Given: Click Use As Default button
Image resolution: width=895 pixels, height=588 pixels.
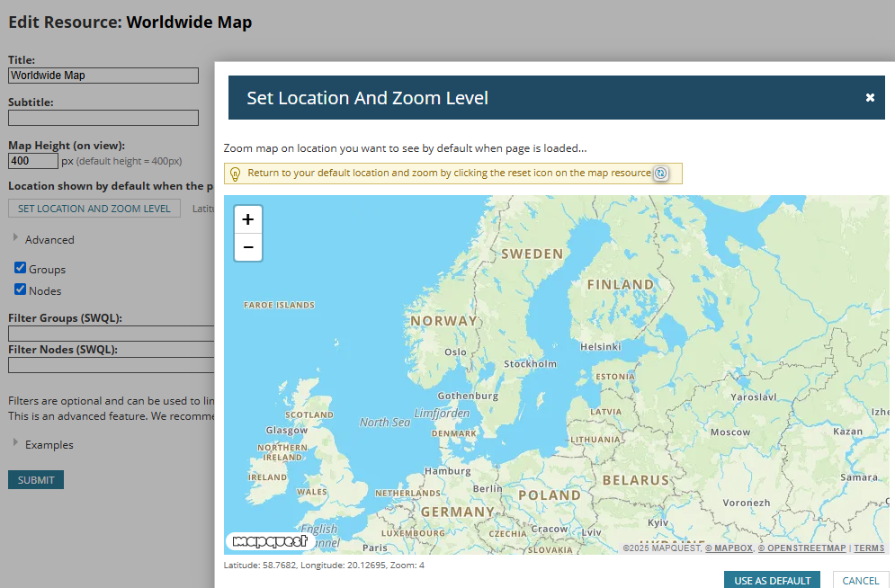Looking at the screenshot, I should (x=772, y=580).
